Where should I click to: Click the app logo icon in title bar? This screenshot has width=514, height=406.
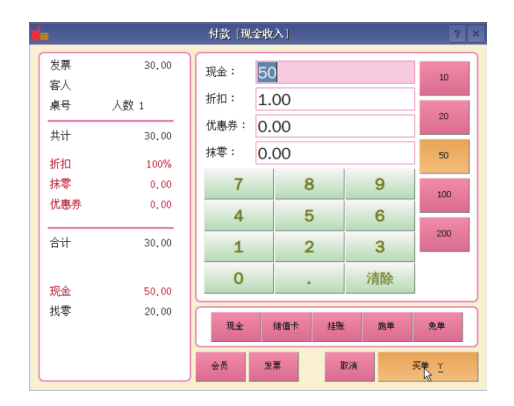40,33
